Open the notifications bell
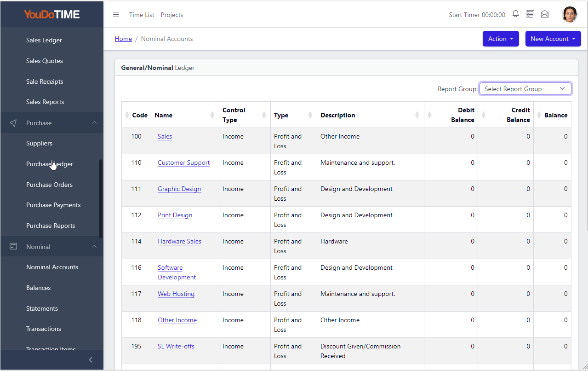The width and height of the screenshot is (588, 371). 515,14
